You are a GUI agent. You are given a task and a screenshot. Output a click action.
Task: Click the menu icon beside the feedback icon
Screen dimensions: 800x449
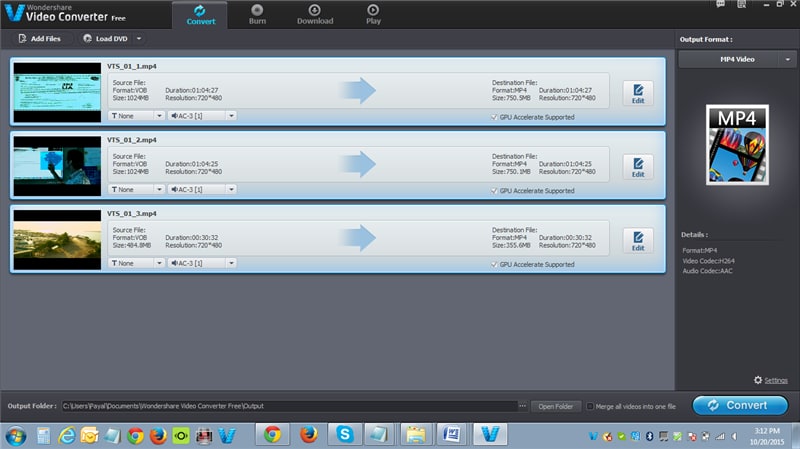[x=741, y=5]
